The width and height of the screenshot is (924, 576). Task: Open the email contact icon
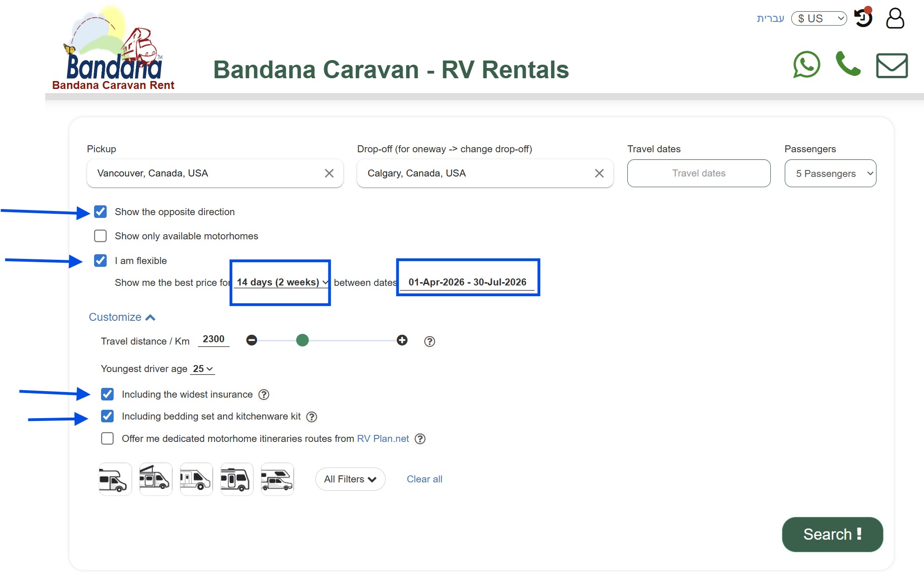pos(891,65)
